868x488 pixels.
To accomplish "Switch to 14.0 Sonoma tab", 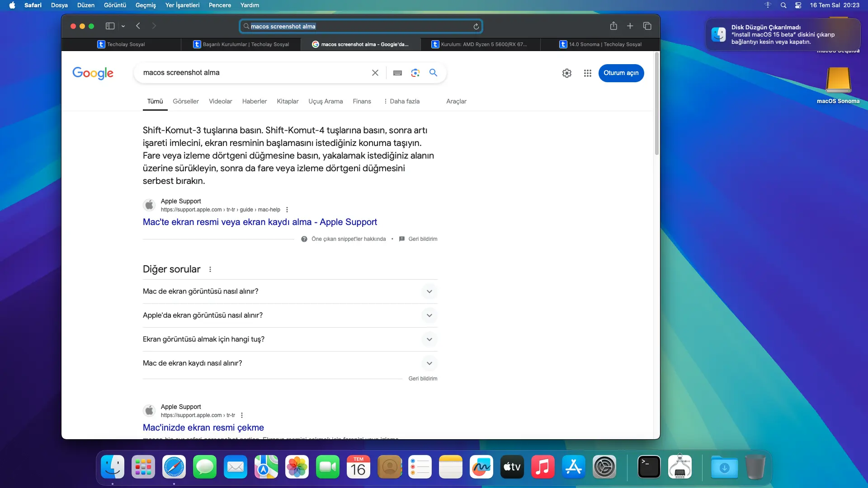I will 600,44.
